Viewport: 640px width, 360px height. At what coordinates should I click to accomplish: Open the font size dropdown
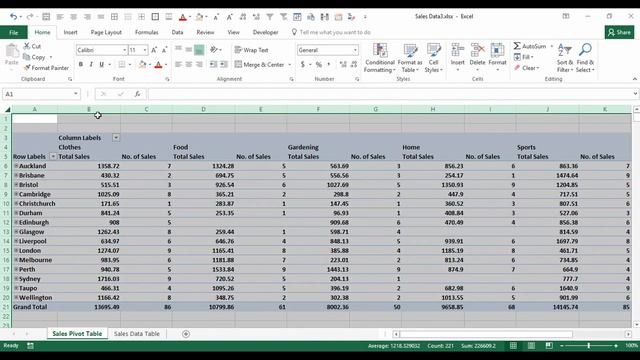click(144, 50)
